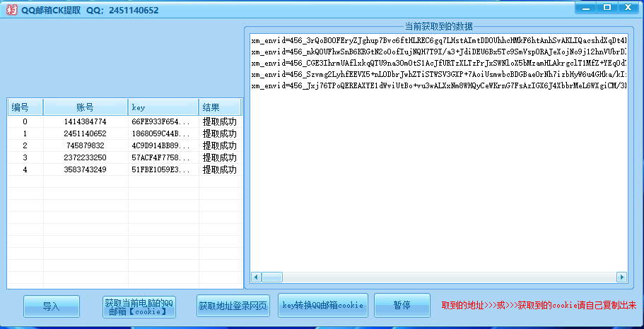Image resolution: width=644 pixels, height=329 pixels.
Task: Sort by the 编号 column header
Action: pos(25,107)
